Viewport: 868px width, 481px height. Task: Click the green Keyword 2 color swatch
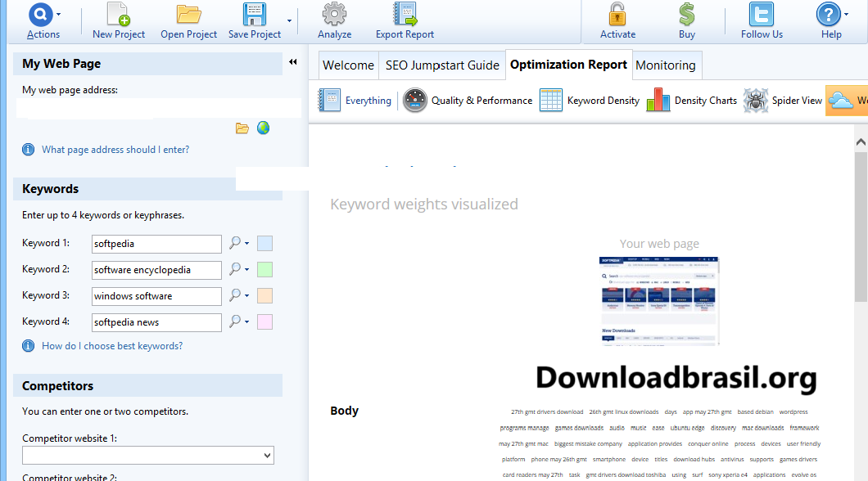[264, 269]
